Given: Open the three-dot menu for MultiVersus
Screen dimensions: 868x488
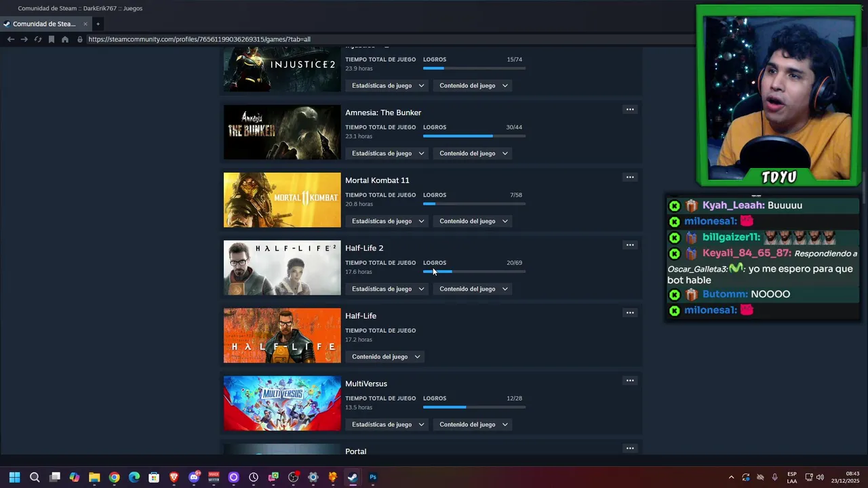Looking at the screenshot, I should 630,380.
